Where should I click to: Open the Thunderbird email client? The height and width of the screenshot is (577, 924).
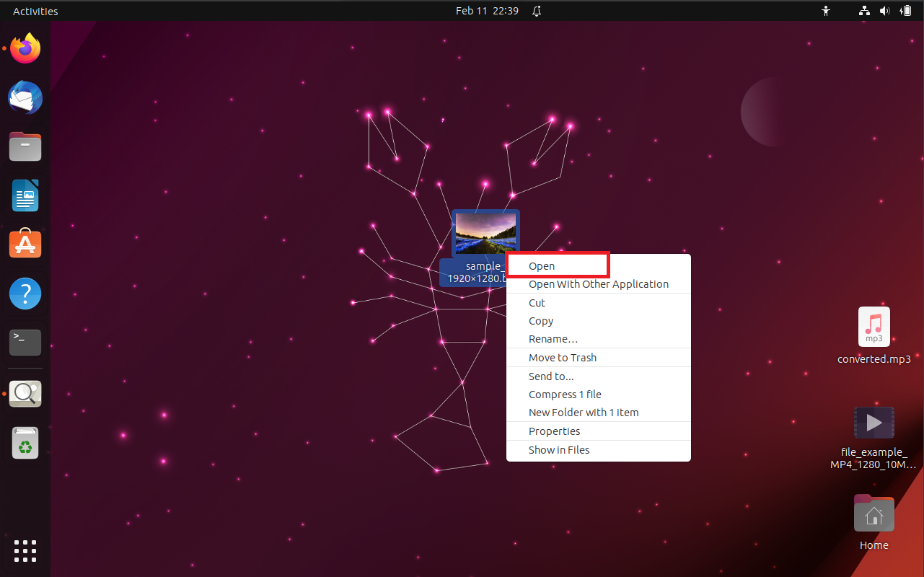point(25,97)
